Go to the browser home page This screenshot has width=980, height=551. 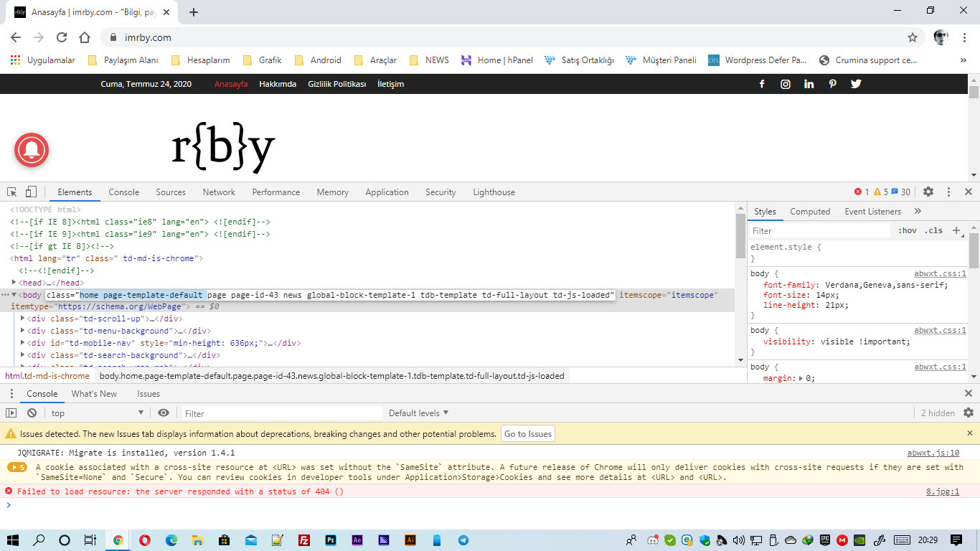tap(85, 37)
